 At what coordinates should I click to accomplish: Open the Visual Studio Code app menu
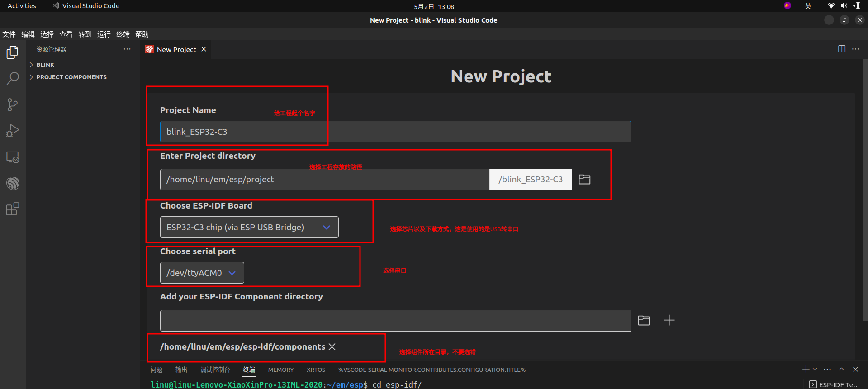point(86,6)
